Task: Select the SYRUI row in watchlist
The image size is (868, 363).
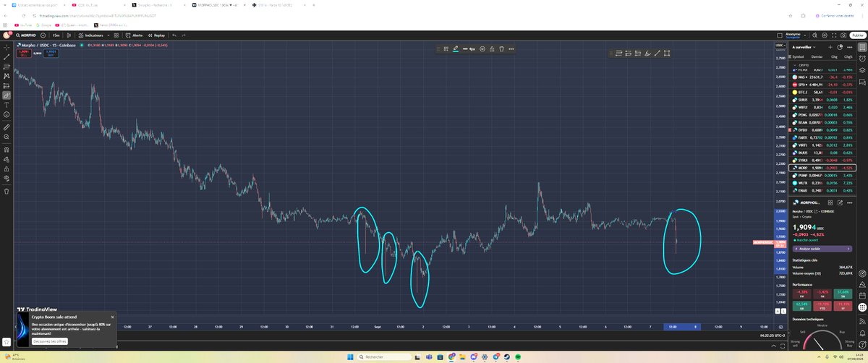Action: (823, 160)
